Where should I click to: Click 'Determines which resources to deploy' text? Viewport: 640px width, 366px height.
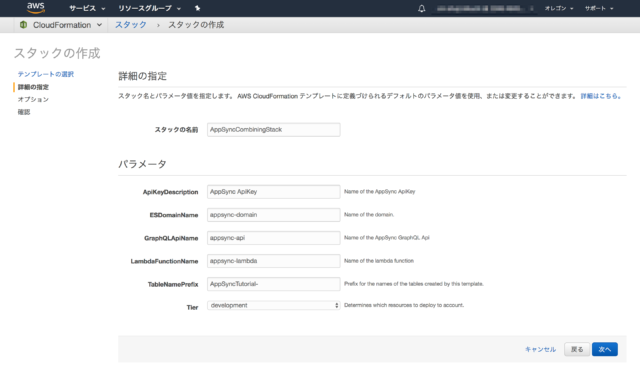404,305
